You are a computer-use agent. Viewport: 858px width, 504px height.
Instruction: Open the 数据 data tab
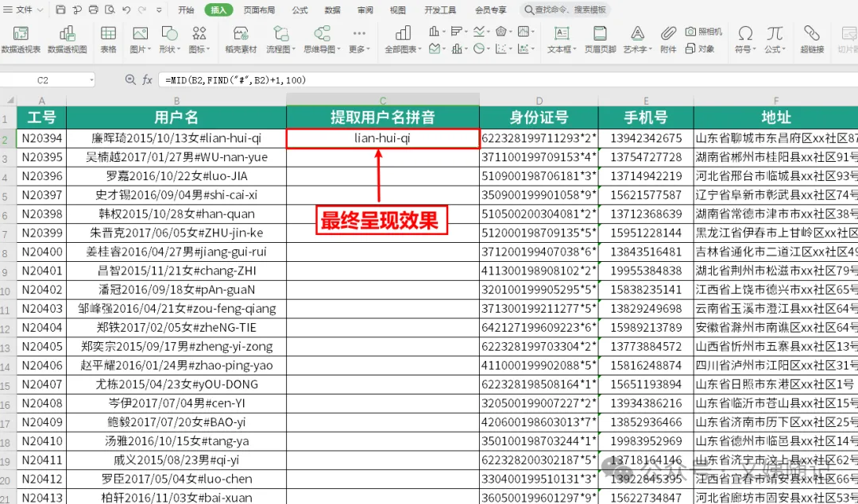pyautogui.click(x=332, y=10)
